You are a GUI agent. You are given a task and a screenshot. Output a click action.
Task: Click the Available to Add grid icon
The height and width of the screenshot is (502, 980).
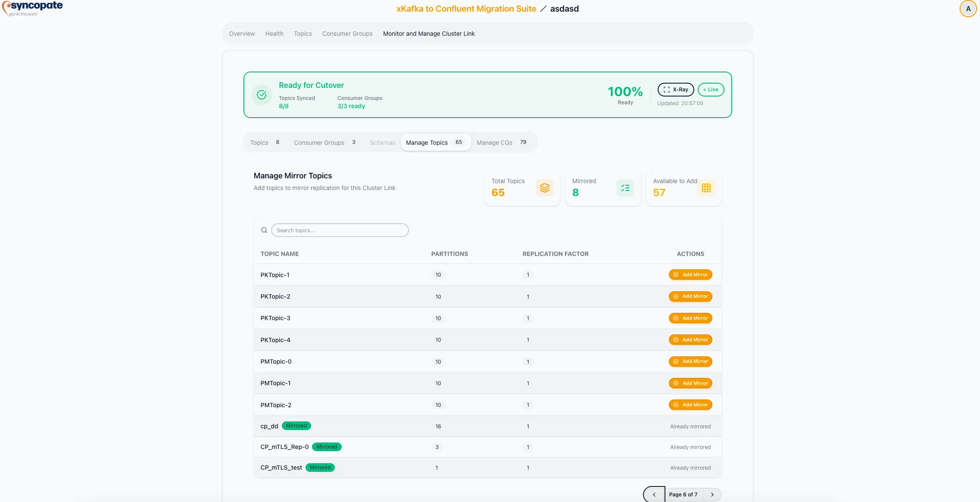[x=706, y=188]
